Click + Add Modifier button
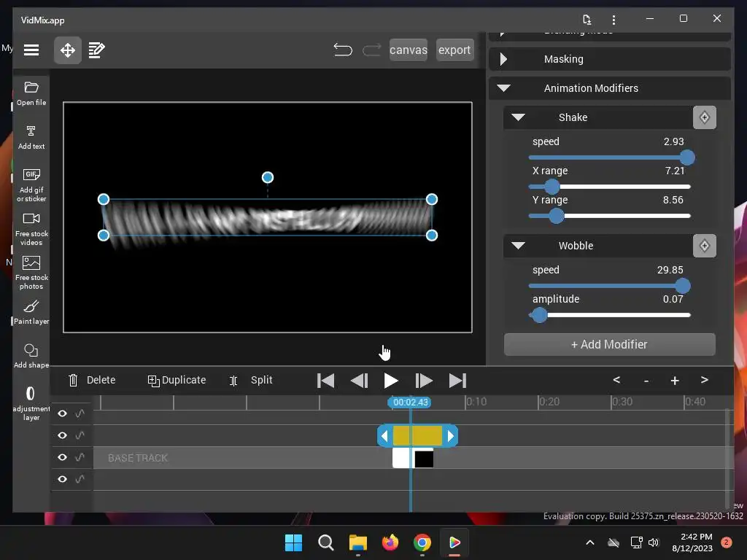Viewport: 747px width, 560px height. tap(609, 344)
